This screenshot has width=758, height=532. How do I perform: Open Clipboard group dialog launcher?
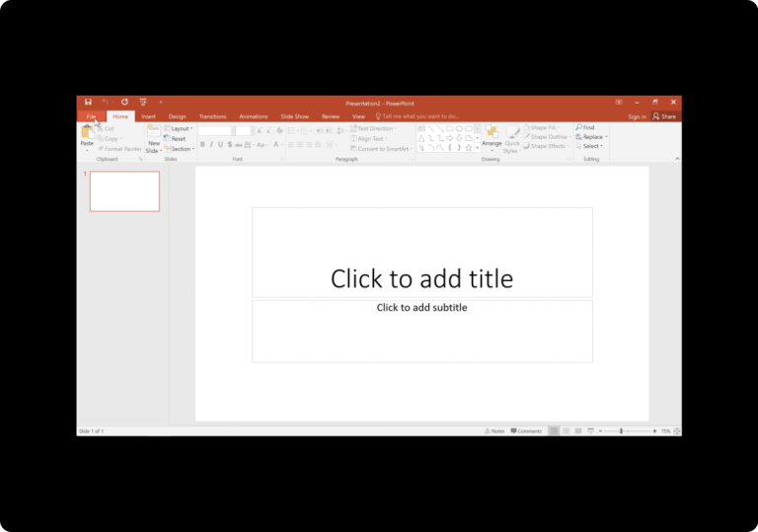tap(141, 159)
